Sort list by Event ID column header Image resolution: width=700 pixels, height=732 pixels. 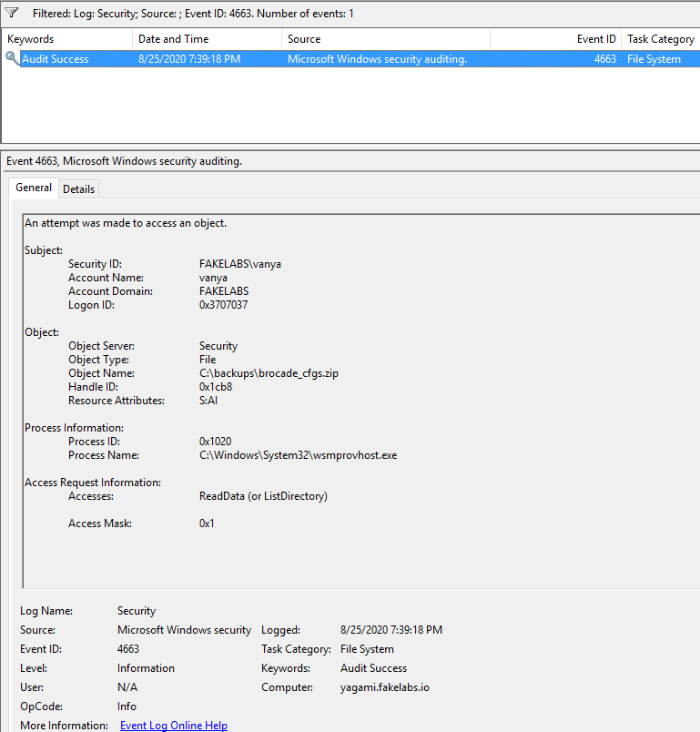point(596,39)
